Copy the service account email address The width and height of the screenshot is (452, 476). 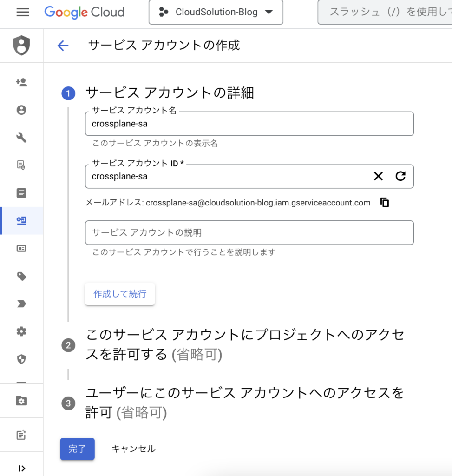[385, 203]
